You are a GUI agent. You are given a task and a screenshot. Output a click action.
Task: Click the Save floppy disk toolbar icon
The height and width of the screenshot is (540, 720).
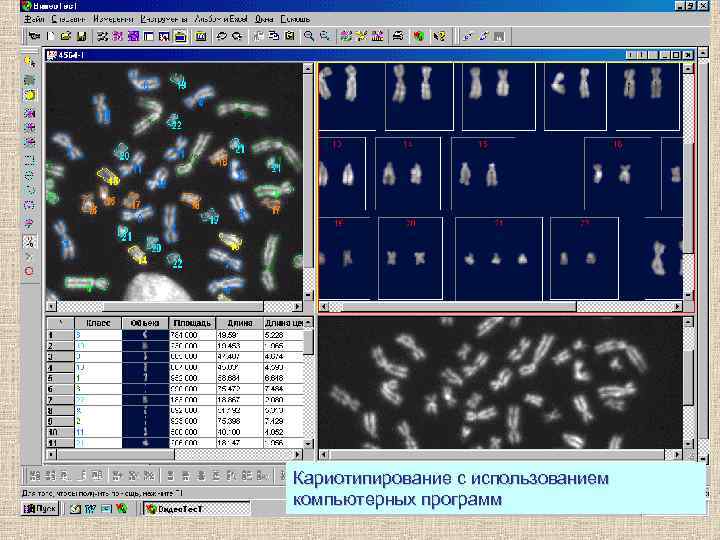coord(81,36)
